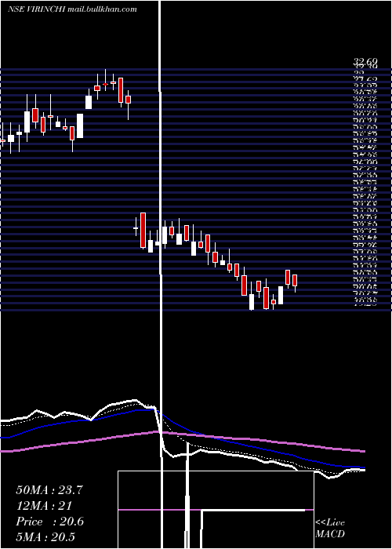The image size is (392, 549).
Task: Open the <<Live MACD label
Action: coord(330,529)
